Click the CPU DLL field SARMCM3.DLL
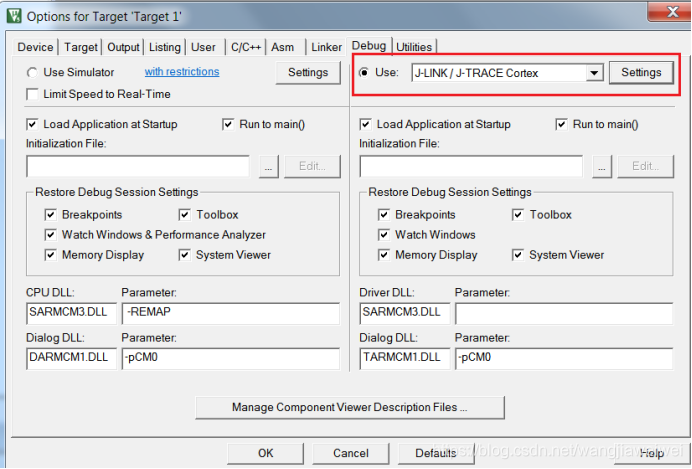Viewport: 692px width, 469px height. click(71, 313)
